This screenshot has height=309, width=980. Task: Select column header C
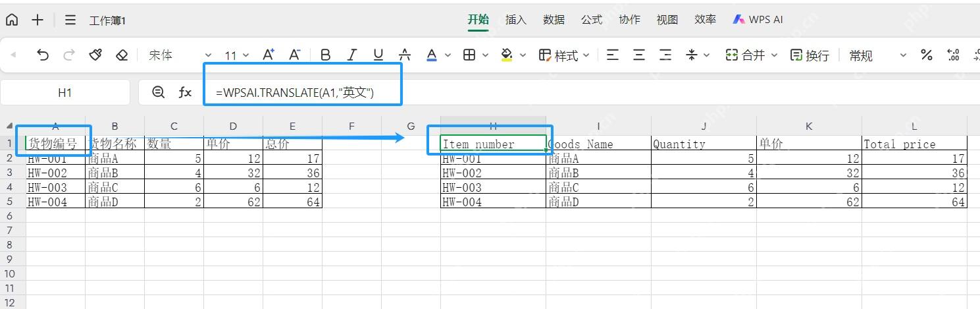point(174,126)
